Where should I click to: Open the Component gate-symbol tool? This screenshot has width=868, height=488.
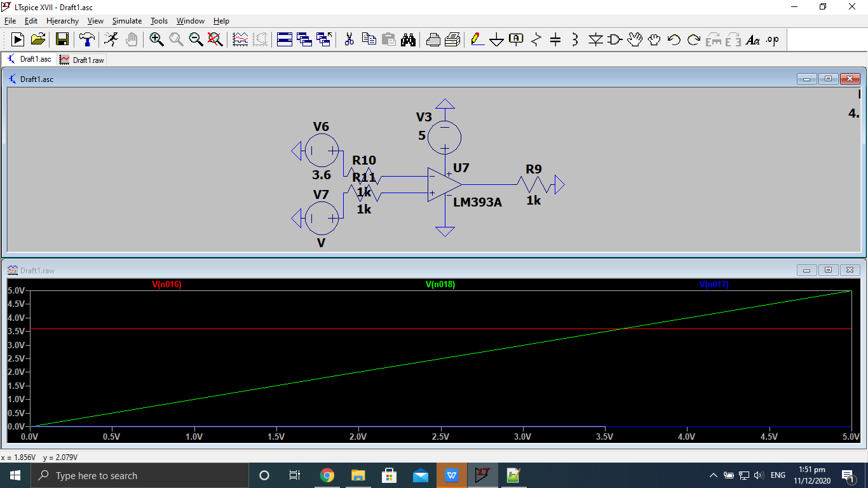click(614, 39)
